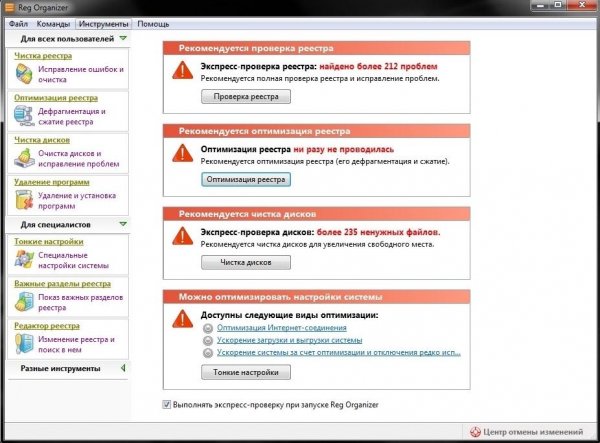600x443 pixels.
Task: Open the Важные разделы реестра sidebar link
Action: point(62,283)
